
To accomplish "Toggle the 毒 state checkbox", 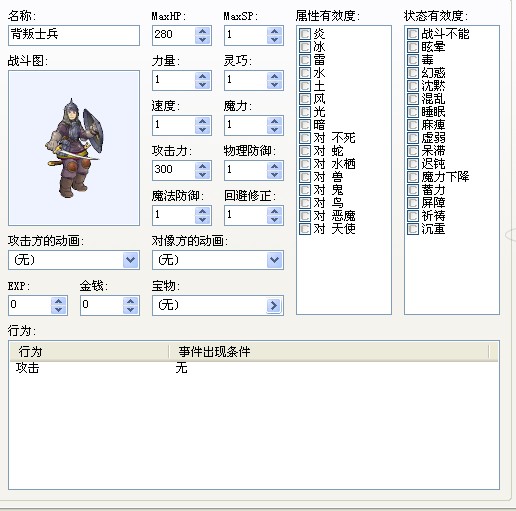I will [x=413, y=60].
